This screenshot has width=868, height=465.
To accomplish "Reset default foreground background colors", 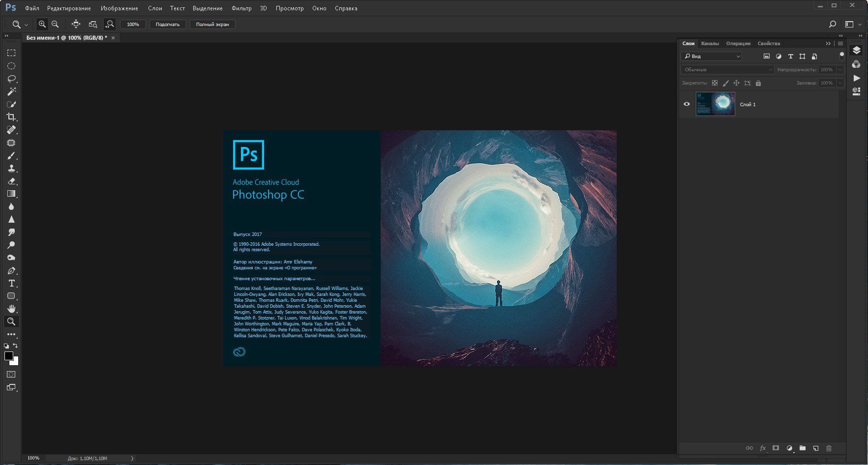I will [x=6, y=346].
